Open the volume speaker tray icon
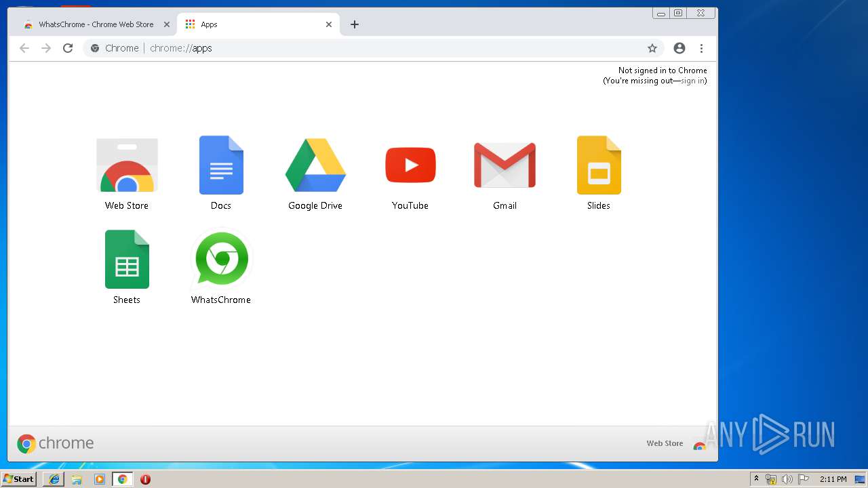This screenshot has width=868, height=488. [787, 479]
